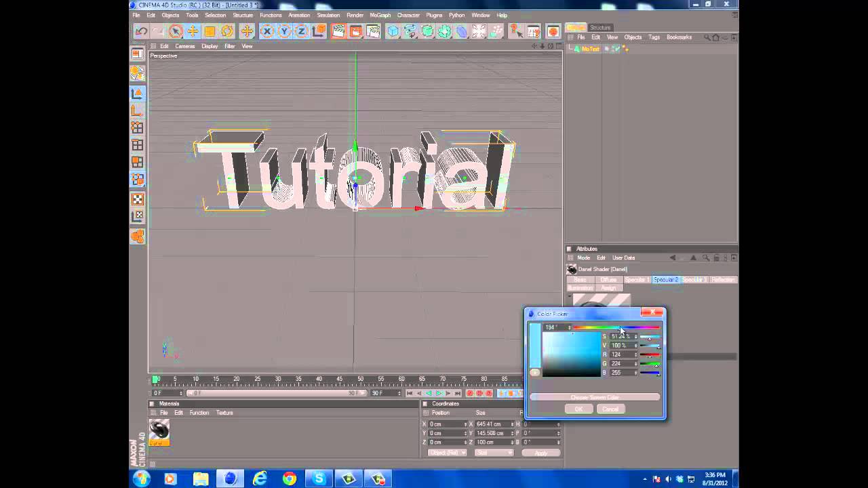868x488 pixels.
Task: Click OK in Color Picker
Action: [578, 409]
